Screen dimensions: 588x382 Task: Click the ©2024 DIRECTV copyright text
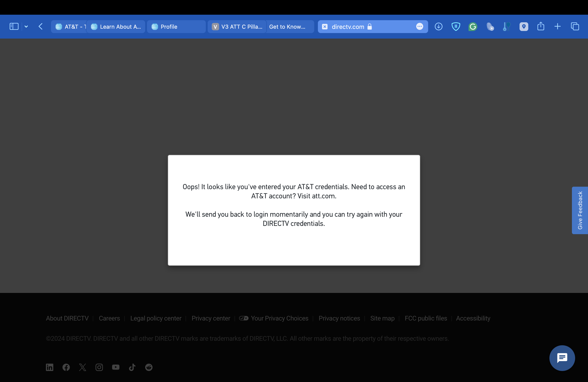(247, 338)
